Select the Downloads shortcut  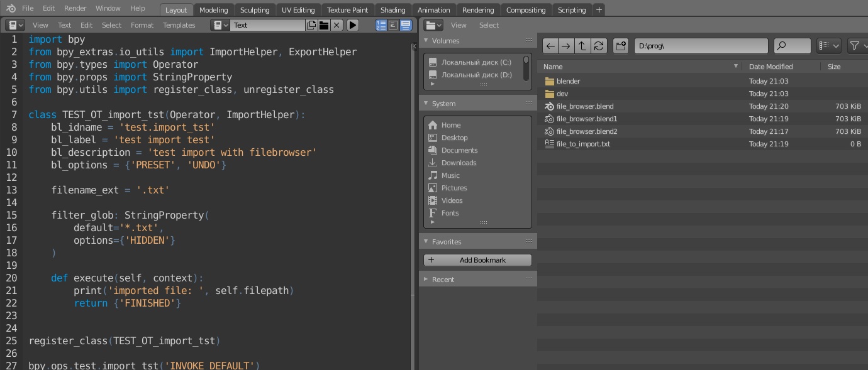pos(459,163)
